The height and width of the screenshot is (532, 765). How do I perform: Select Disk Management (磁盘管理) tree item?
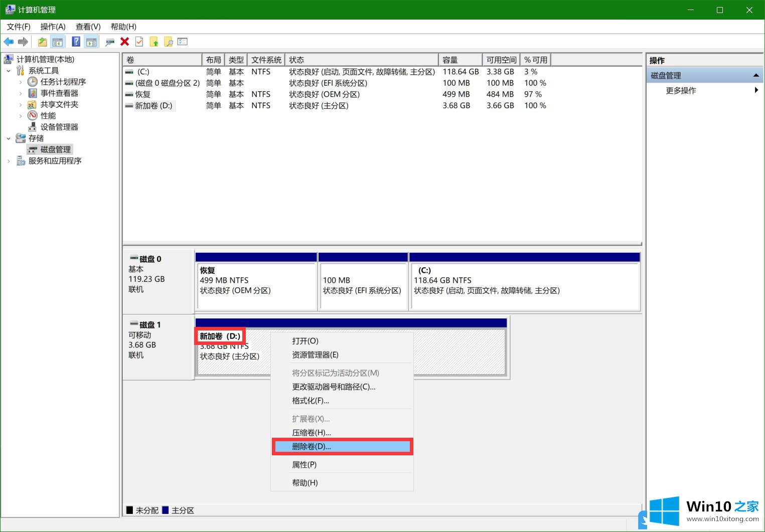56,149
